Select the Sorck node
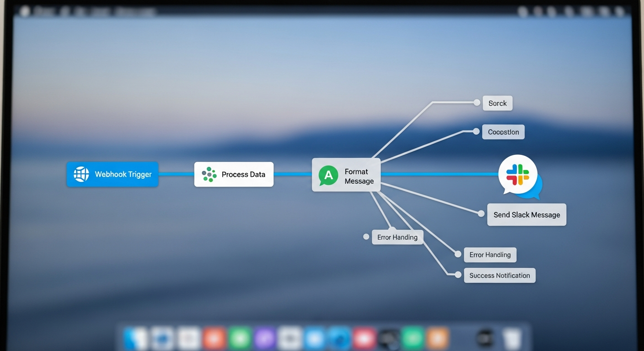The width and height of the screenshot is (644, 351). [498, 103]
